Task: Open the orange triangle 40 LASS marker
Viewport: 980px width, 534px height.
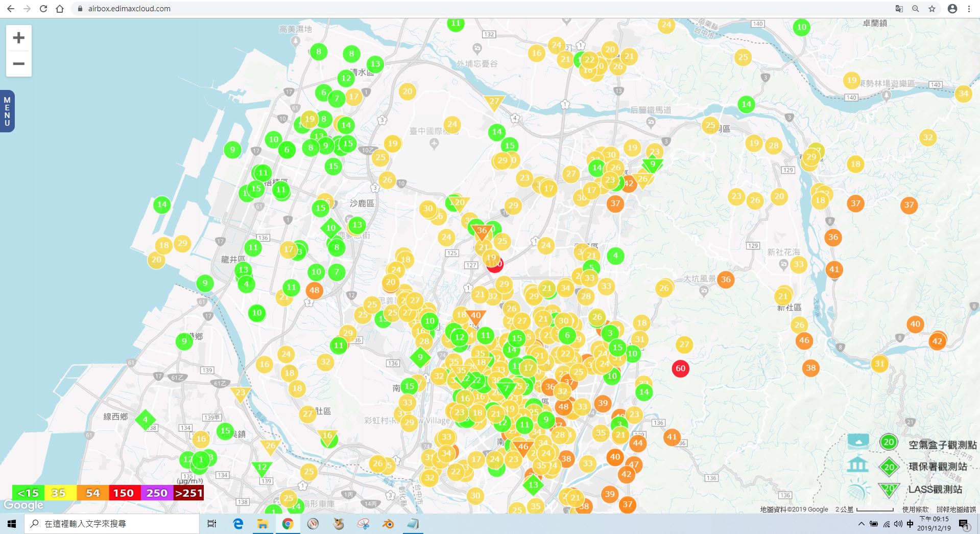Action: (475, 316)
